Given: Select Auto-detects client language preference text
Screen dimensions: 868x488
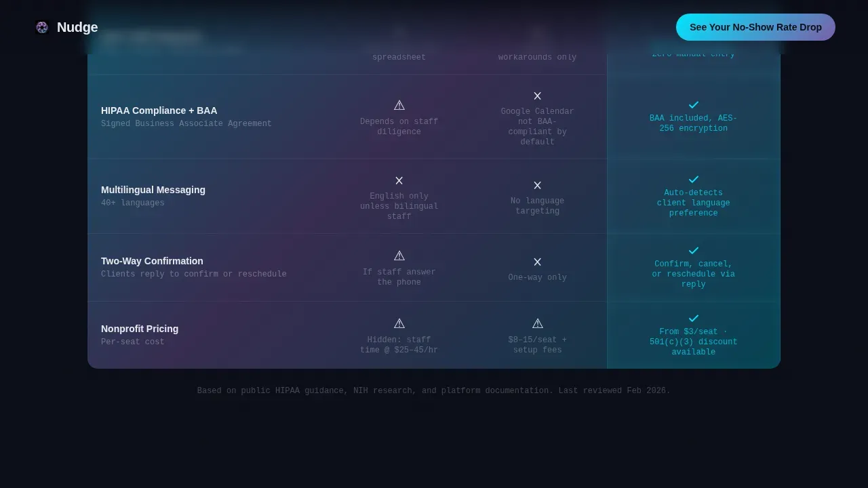Looking at the screenshot, I should [x=694, y=203].
